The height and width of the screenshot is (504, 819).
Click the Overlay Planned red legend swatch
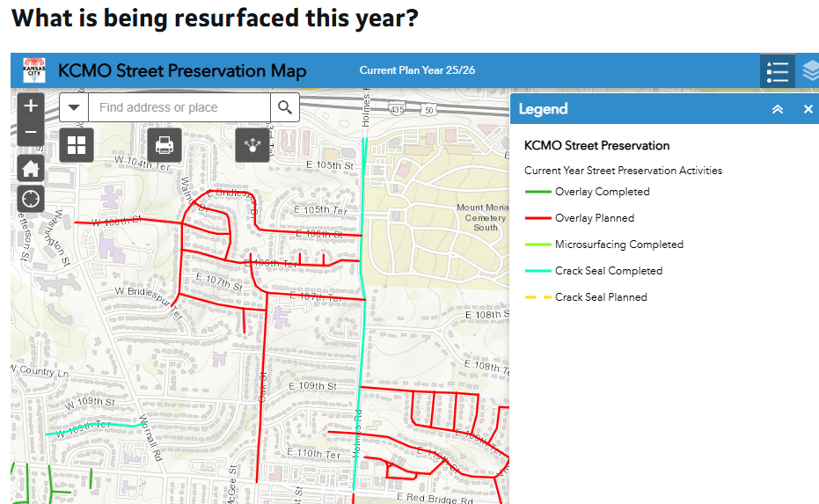[537, 218]
